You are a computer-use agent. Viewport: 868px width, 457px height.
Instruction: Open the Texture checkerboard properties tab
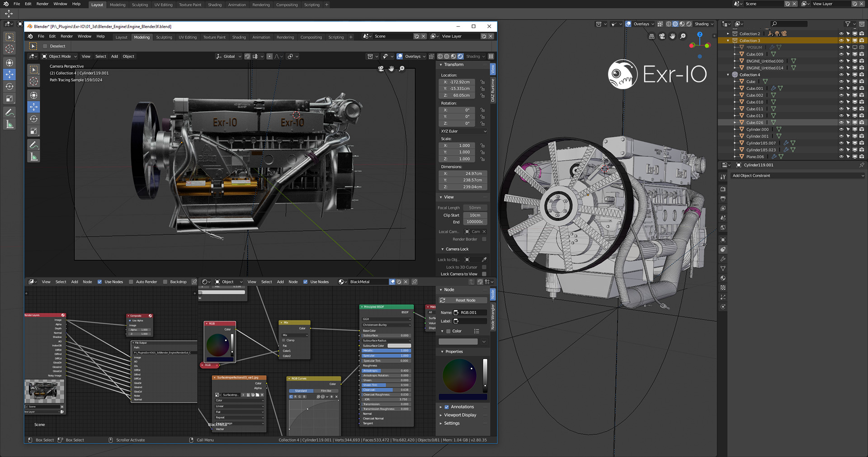[723, 288]
